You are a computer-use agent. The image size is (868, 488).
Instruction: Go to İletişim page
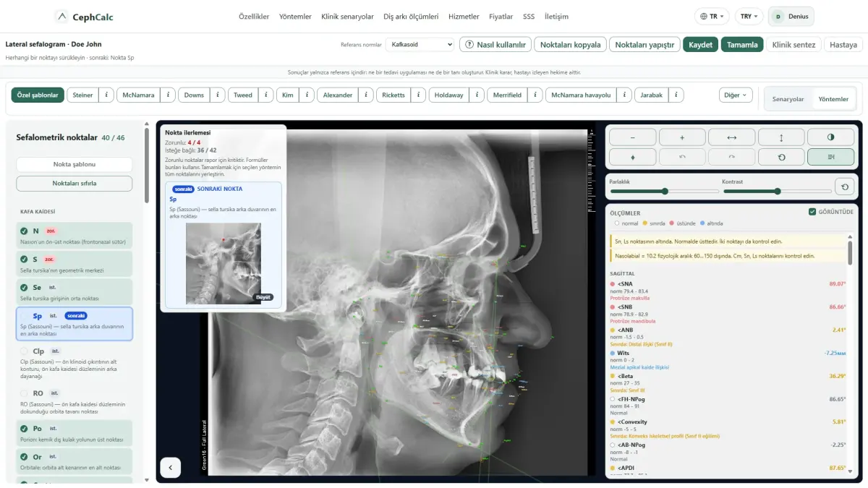(556, 17)
